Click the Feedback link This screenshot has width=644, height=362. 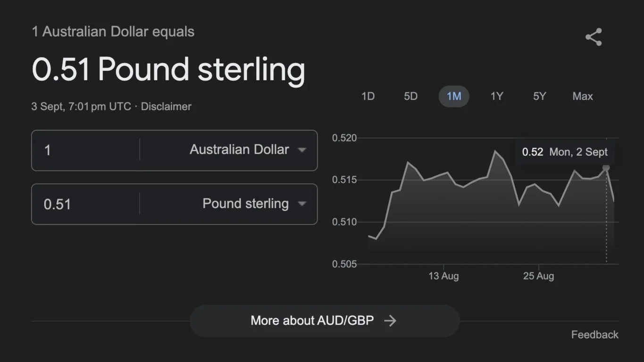(594, 335)
